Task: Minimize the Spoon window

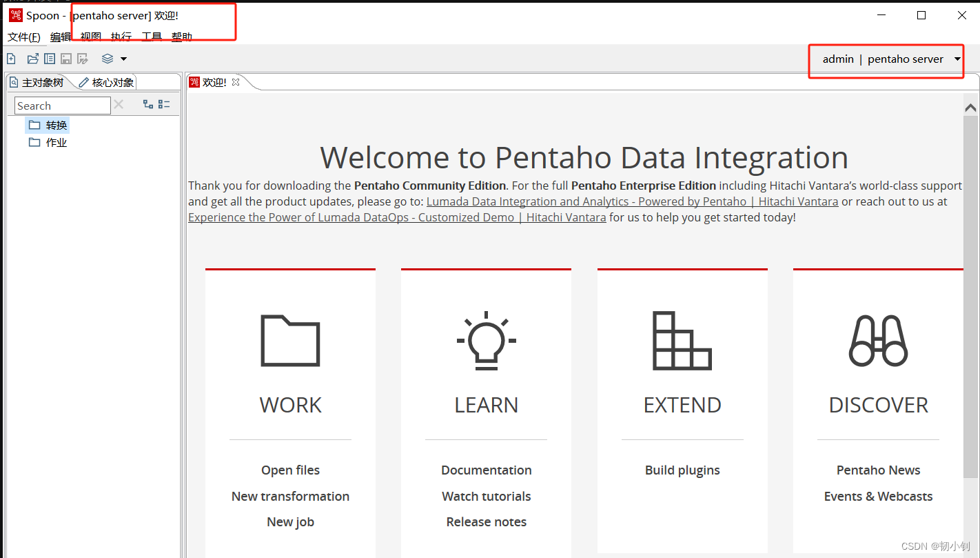Action: (881, 15)
